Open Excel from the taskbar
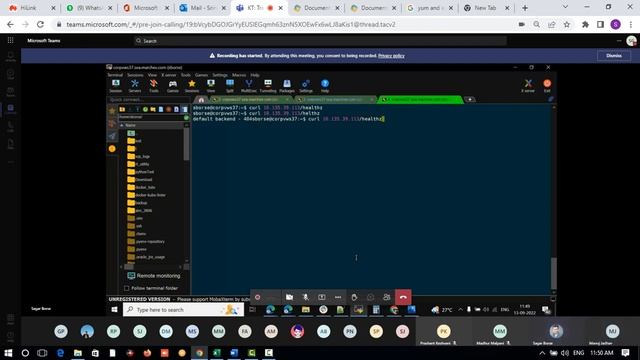Viewport: 640px width, 360px height. (x=217, y=353)
